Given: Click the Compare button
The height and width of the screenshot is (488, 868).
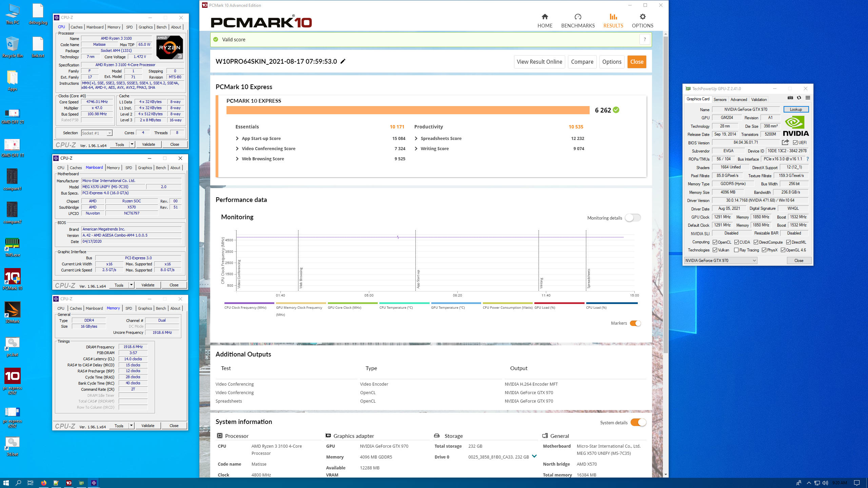Looking at the screenshot, I should [x=582, y=62].
